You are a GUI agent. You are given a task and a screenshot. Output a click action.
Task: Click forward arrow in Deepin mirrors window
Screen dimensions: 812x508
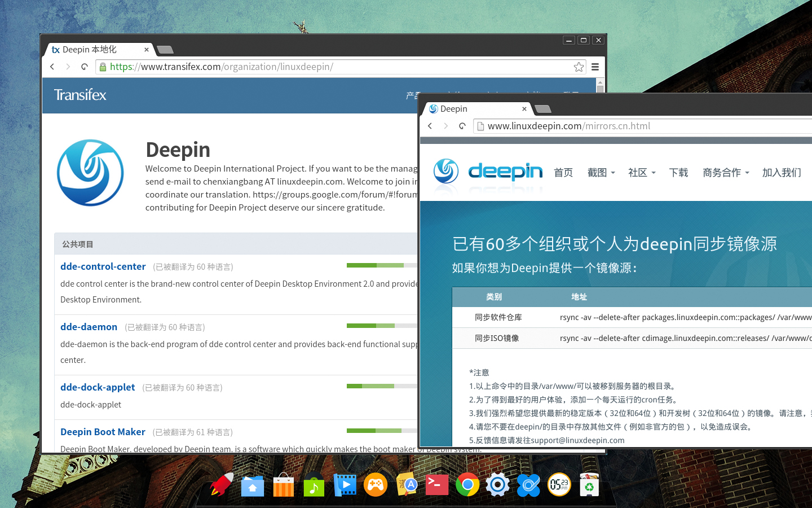446,126
